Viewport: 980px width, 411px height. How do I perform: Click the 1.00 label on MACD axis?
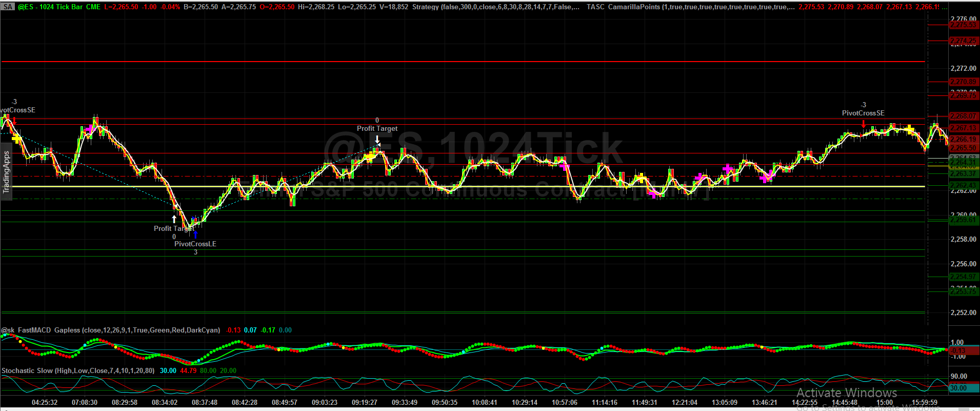pos(957,342)
